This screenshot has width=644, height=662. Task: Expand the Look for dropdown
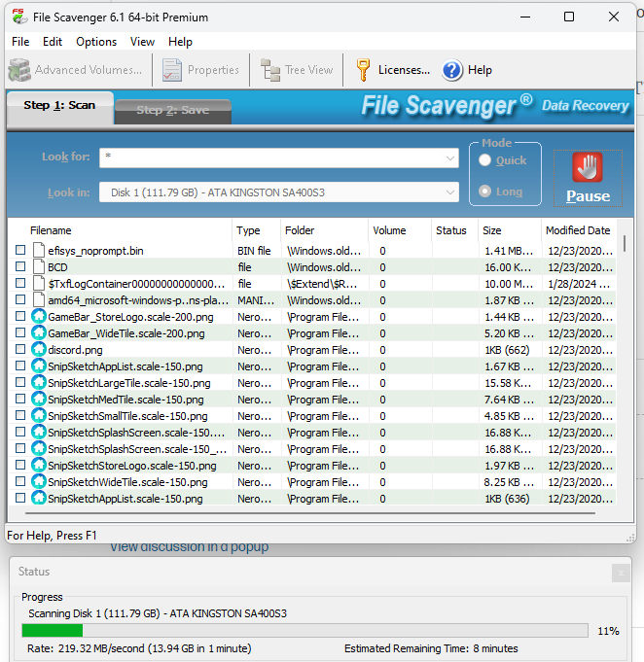pyautogui.click(x=450, y=157)
